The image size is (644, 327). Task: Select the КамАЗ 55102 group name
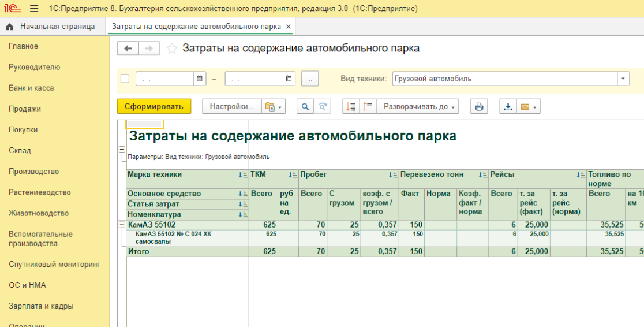coord(152,225)
